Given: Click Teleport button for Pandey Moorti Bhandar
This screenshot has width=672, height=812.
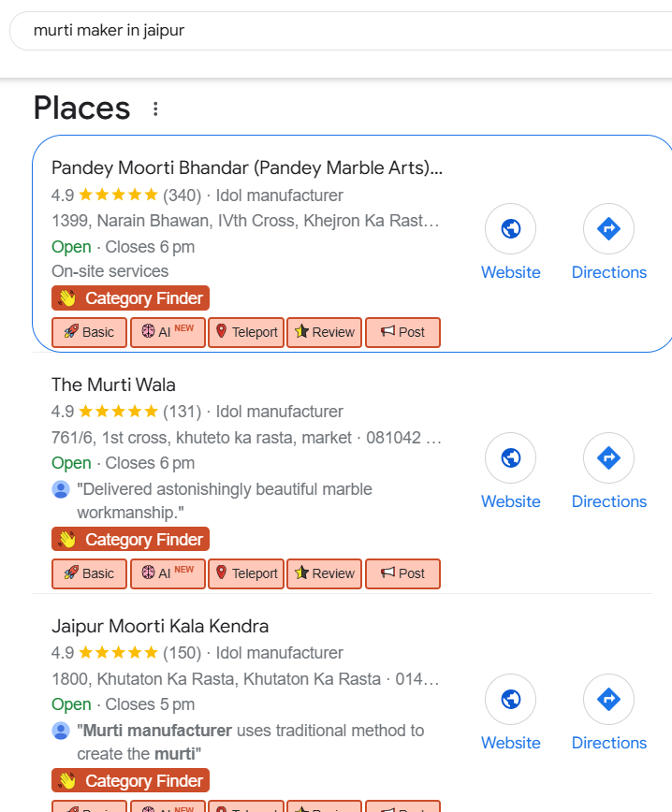Looking at the screenshot, I should pos(246,332).
